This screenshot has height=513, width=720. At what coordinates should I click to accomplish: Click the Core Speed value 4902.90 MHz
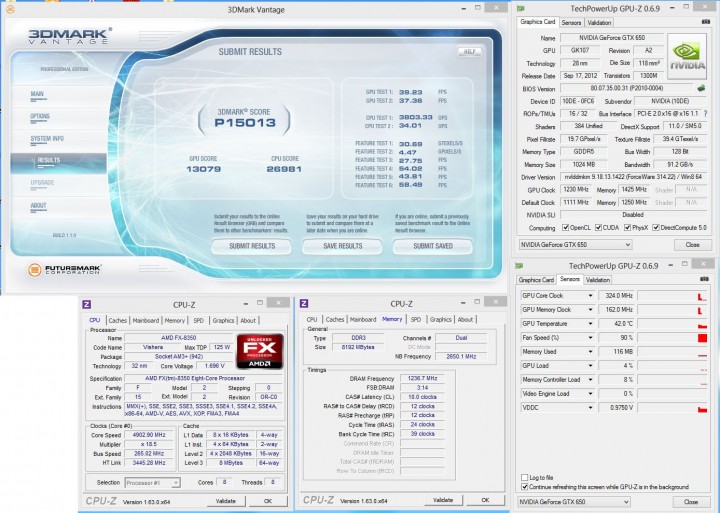click(x=147, y=435)
